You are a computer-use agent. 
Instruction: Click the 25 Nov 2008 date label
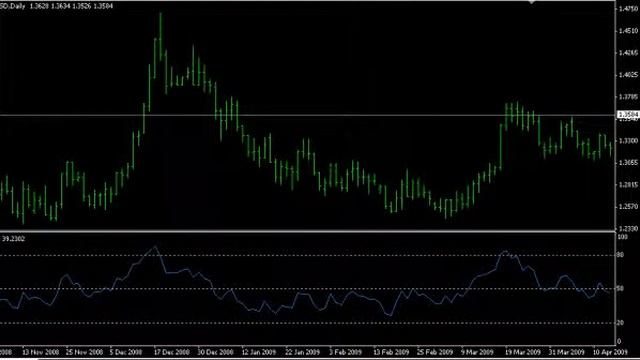pyautogui.click(x=84, y=352)
